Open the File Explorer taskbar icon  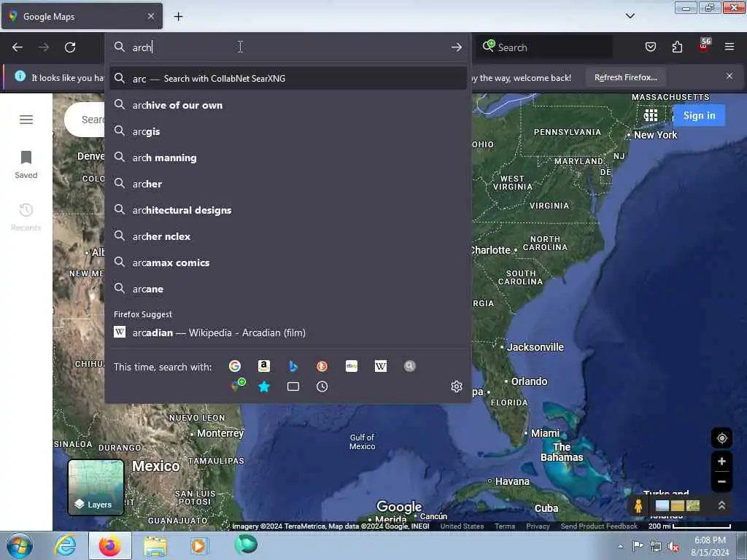156,546
